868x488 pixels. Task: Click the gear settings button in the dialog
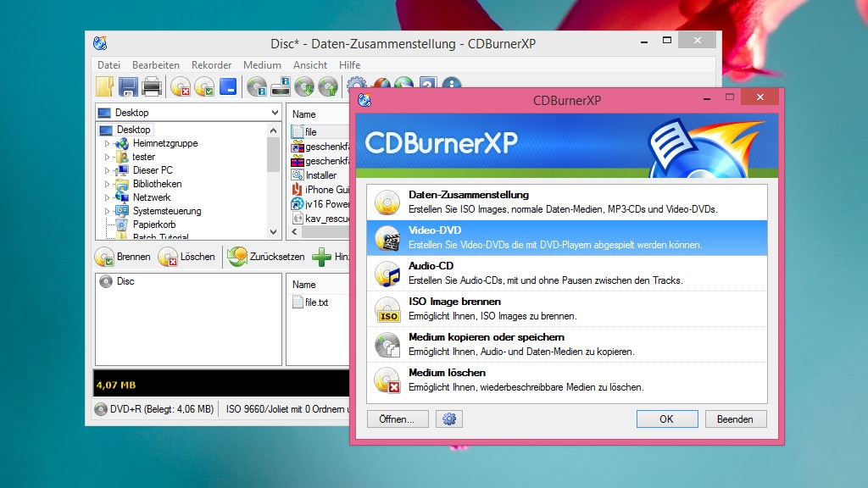point(449,419)
